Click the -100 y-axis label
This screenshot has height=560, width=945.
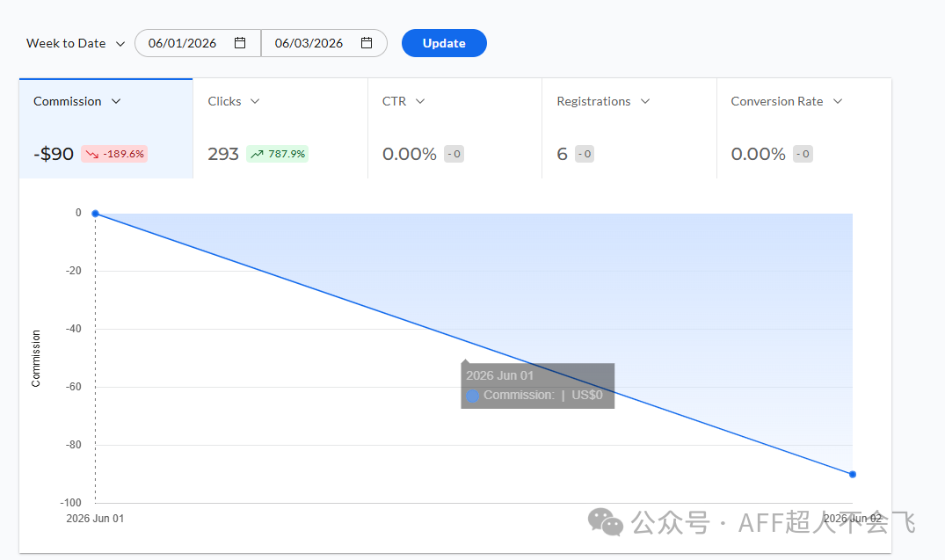click(70, 503)
